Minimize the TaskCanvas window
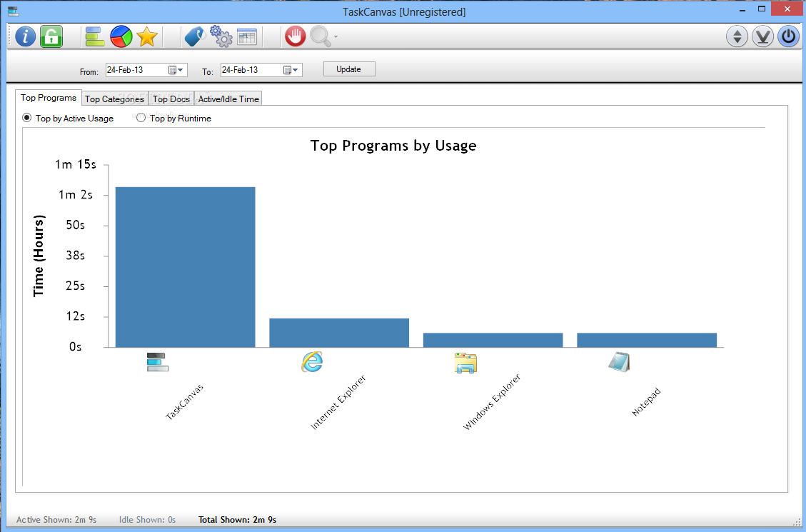Image resolution: width=806 pixels, height=532 pixels. pyautogui.click(x=742, y=10)
